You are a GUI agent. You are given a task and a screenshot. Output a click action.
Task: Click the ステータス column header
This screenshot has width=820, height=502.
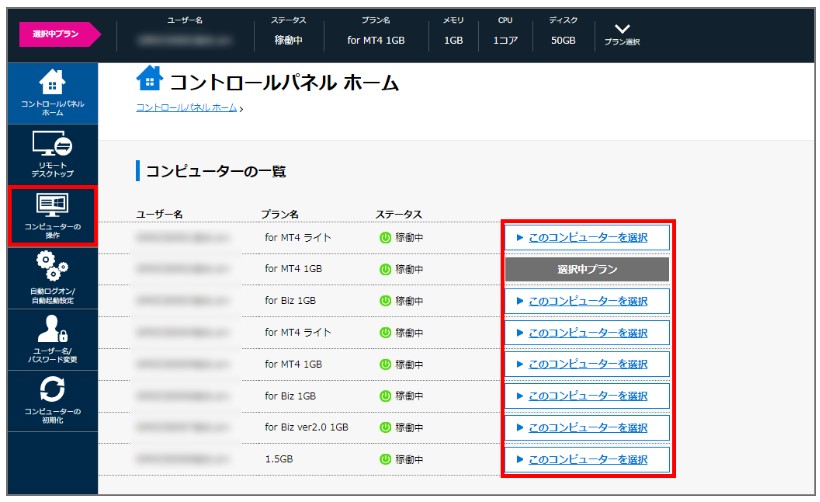tap(398, 214)
